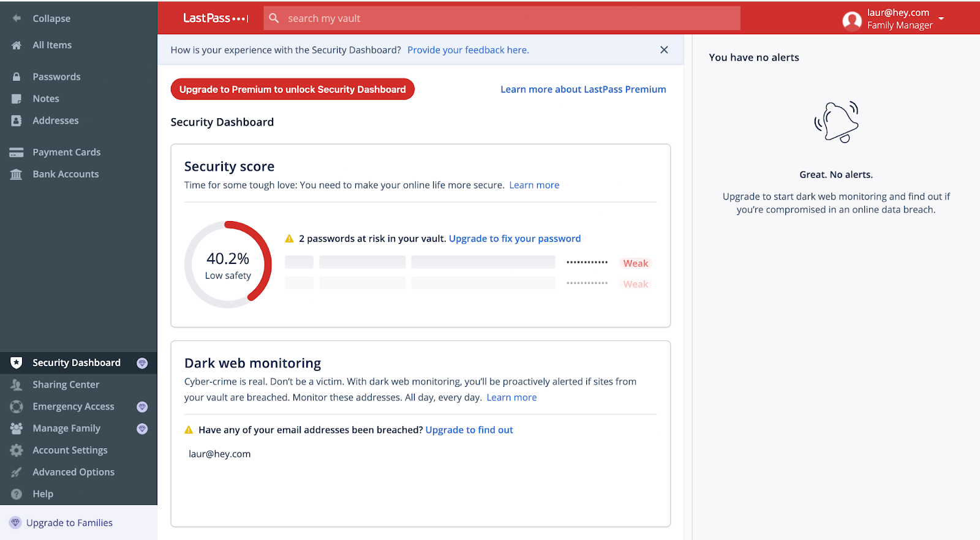Click the second faded Weak password badge
The width and height of the screenshot is (980, 540).
[636, 285]
